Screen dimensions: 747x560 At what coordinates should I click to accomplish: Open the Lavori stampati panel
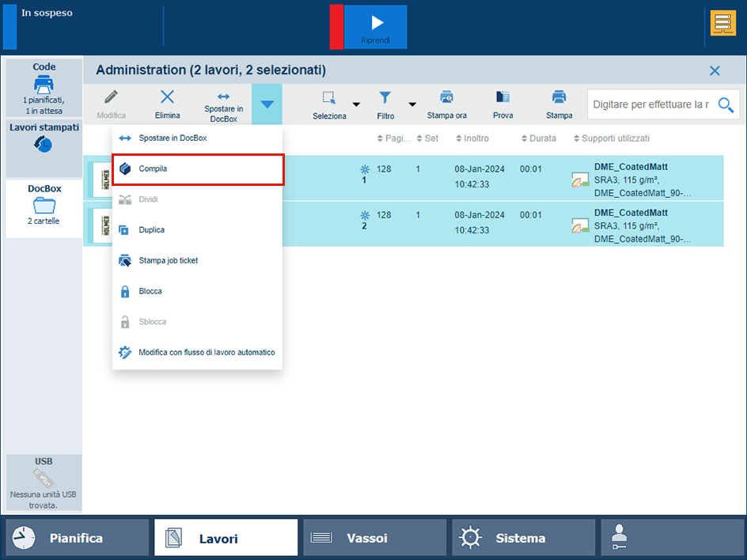[44, 148]
